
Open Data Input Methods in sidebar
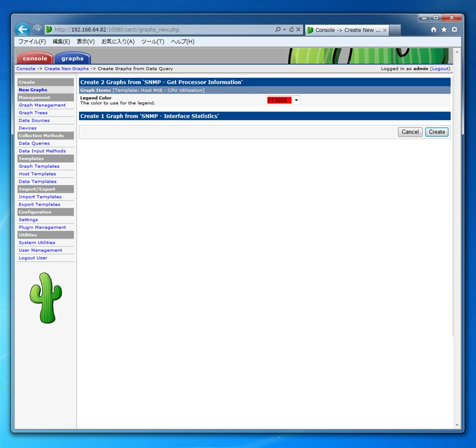coord(42,151)
